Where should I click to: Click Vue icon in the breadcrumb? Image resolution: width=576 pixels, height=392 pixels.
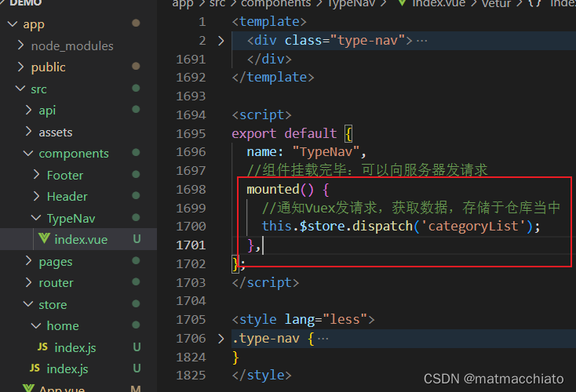point(403,3)
